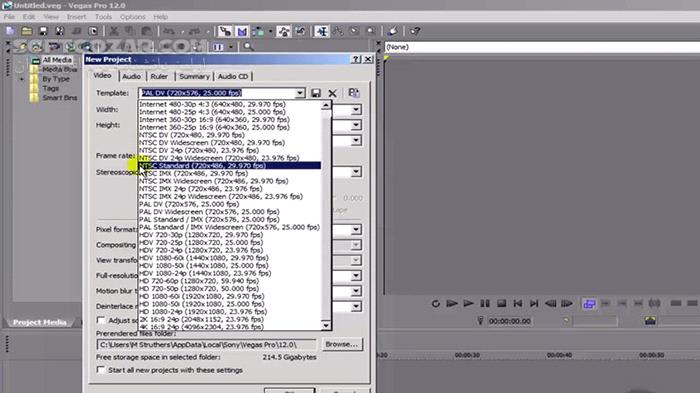The height and width of the screenshot is (393, 700).
Task: Open the Full-resolution rendering quality dropdown arrow
Action: (356, 276)
